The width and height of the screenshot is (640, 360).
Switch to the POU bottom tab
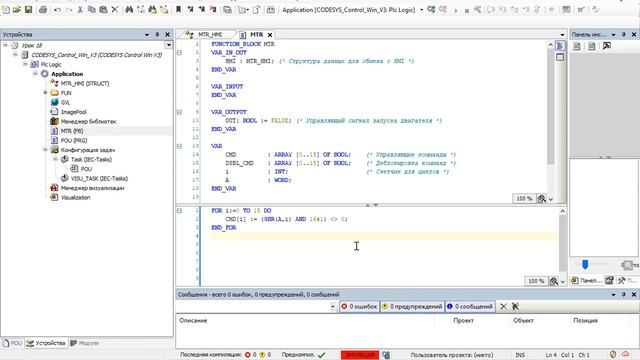(x=12, y=343)
